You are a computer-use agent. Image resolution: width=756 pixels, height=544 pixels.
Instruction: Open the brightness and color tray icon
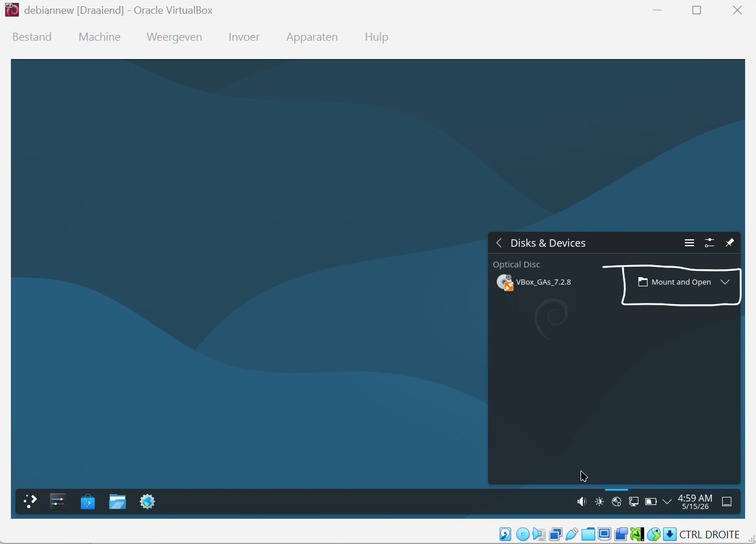pos(599,502)
